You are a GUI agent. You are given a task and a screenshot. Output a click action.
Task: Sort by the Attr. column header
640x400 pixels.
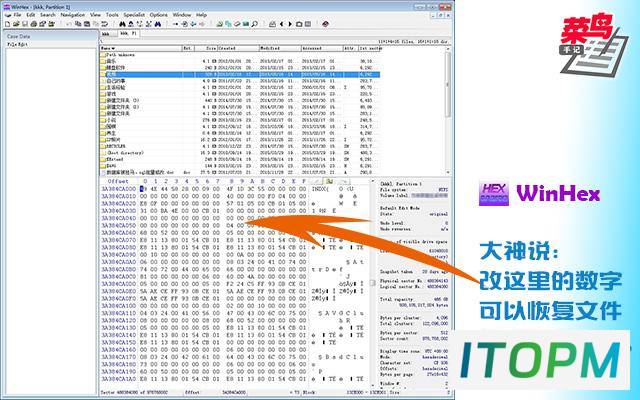351,48
